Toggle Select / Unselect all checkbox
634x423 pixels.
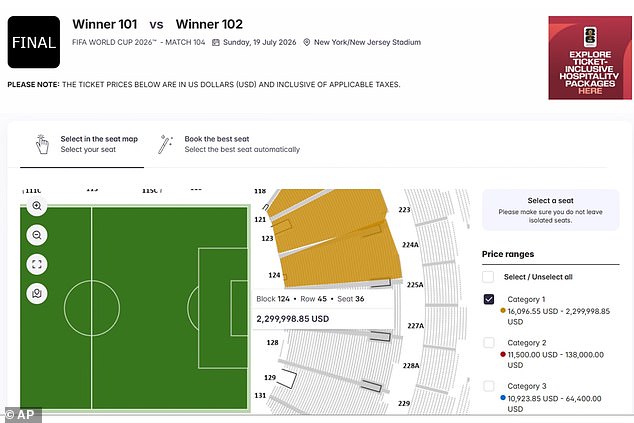tap(488, 277)
